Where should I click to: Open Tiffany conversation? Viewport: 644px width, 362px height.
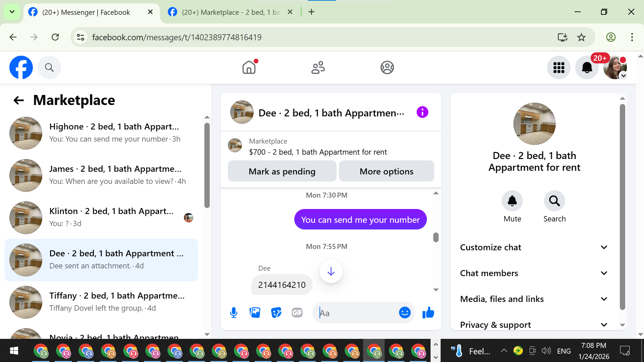point(101,302)
